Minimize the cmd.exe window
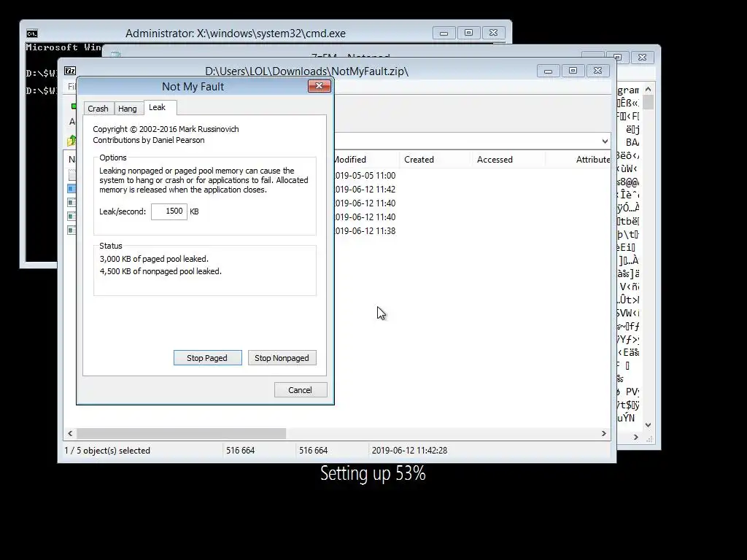This screenshot has width=747, height=560. point(444,33)
